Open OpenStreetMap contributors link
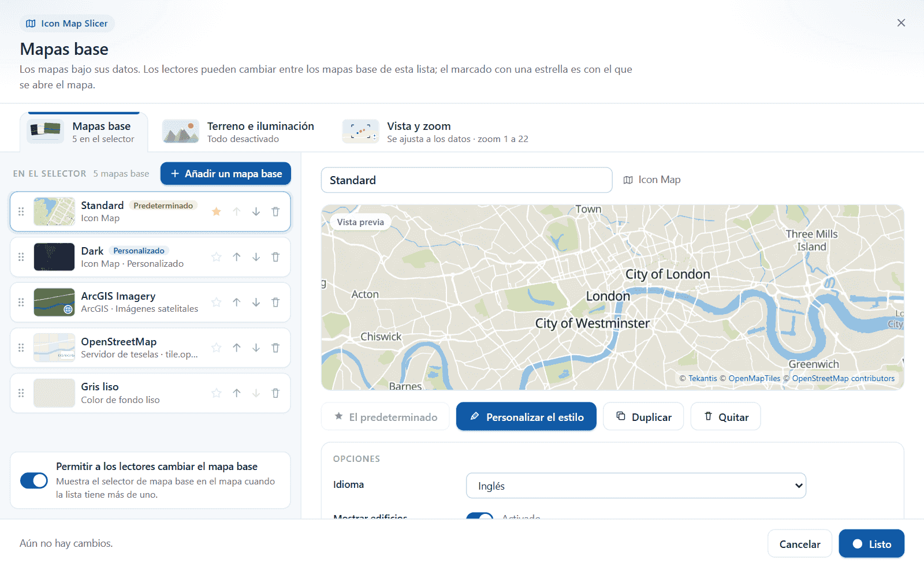Screen dimensions: 924x567 coord(843,379)
